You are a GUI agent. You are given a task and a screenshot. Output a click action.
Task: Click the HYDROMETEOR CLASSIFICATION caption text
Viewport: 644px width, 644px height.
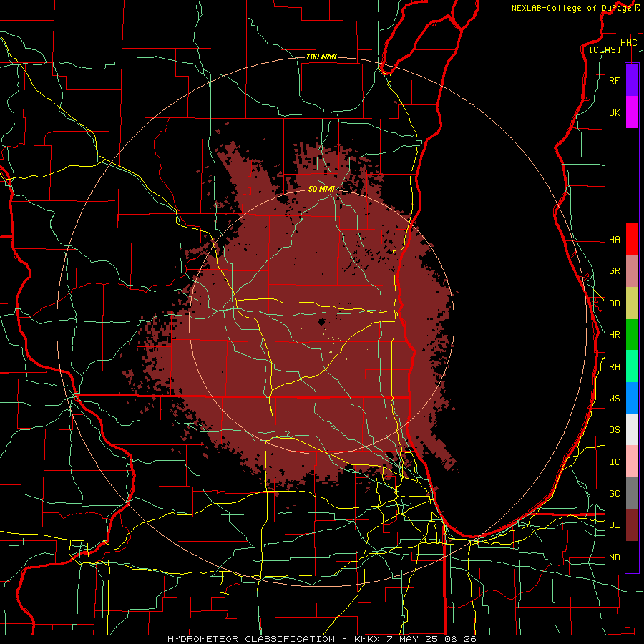(251, 639)
